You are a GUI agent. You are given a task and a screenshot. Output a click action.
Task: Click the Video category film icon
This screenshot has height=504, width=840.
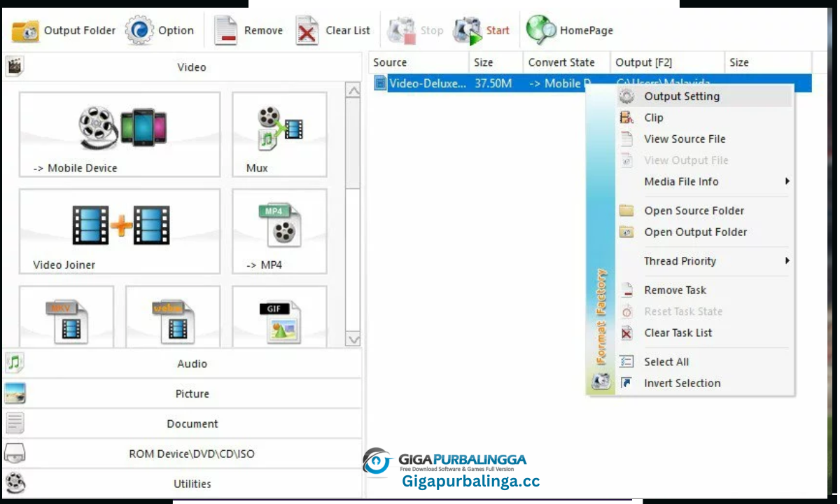14,67
